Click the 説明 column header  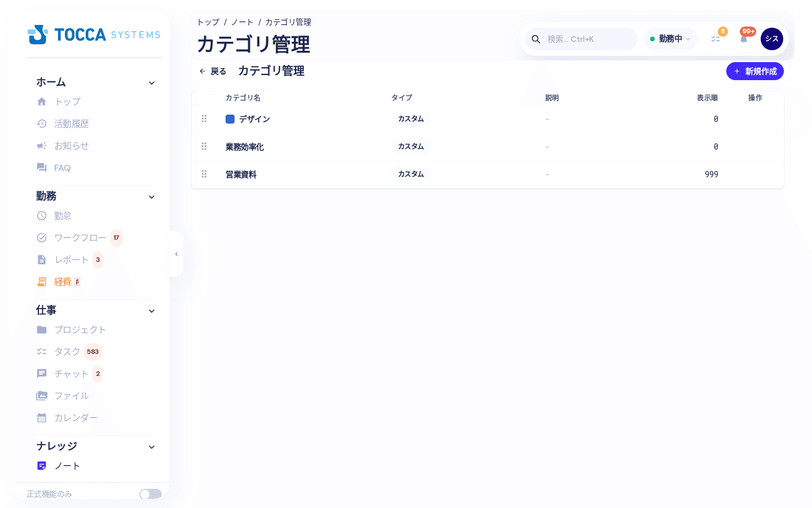pyautogui.click(x=552, y=98)
